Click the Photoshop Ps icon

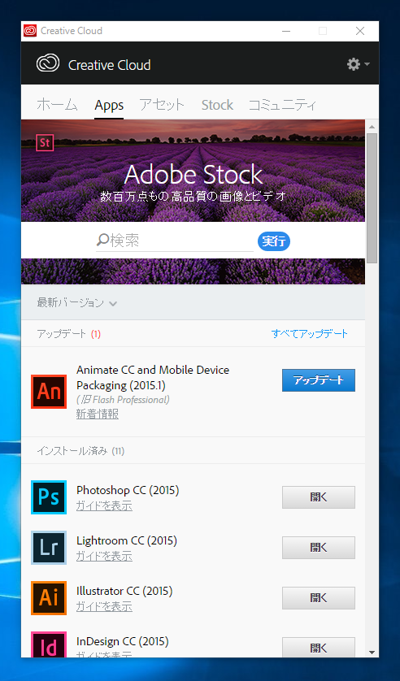coord(49,497)
